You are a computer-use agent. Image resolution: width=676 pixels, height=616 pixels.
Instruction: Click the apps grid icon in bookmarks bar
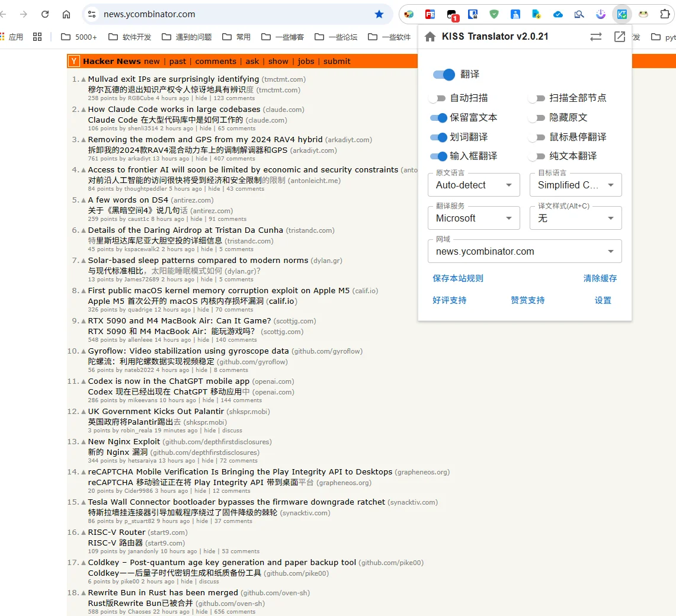point(37,37)
